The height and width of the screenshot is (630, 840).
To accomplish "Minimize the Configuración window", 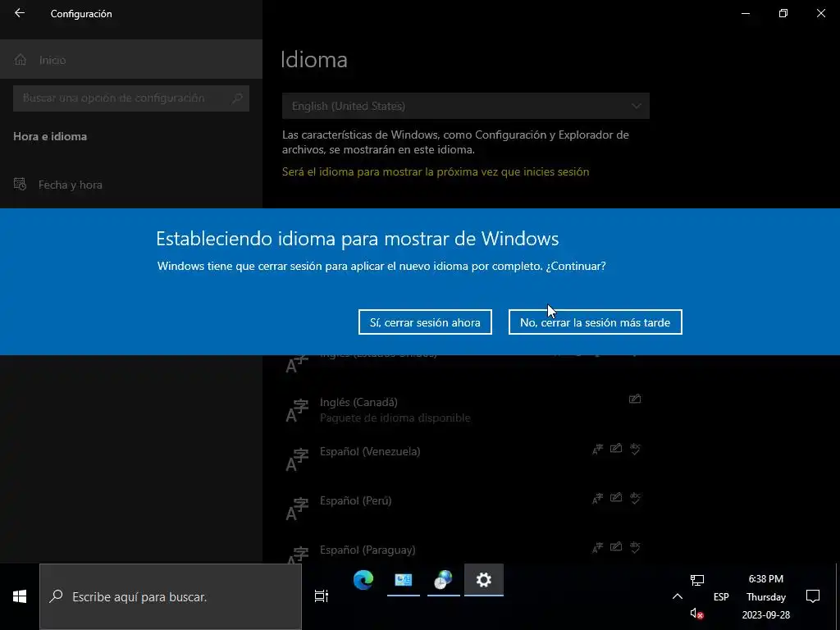I will click(745, 13).
